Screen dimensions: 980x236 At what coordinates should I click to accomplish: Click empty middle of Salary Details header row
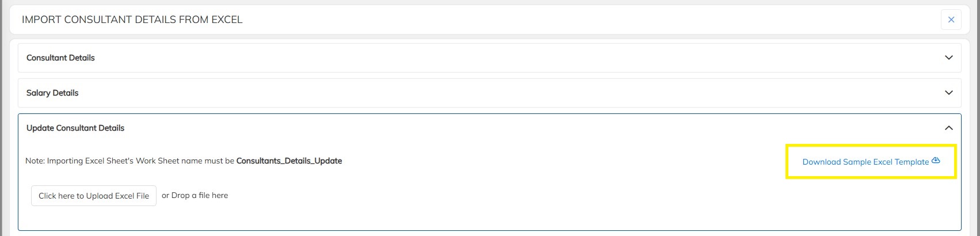[x=489, y=93]
